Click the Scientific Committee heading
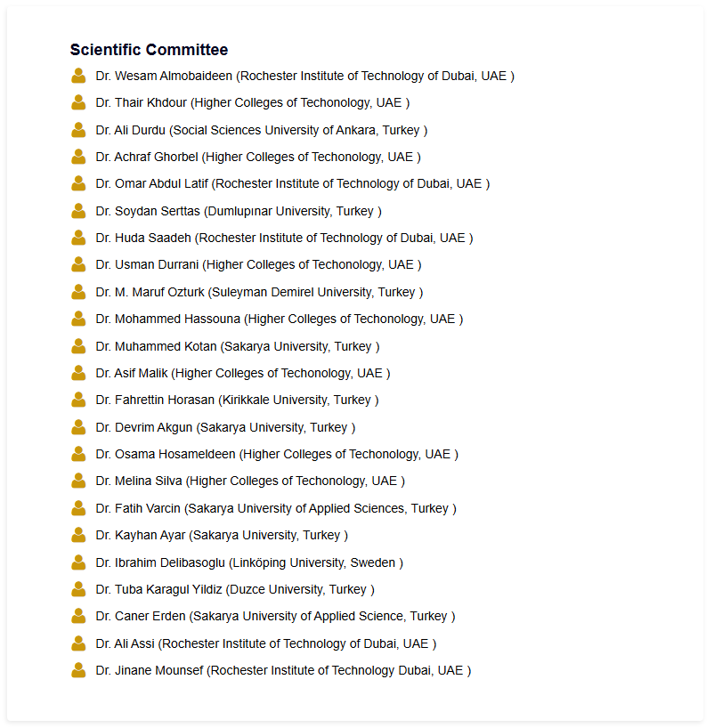714x728 pixels. point(149,50)
